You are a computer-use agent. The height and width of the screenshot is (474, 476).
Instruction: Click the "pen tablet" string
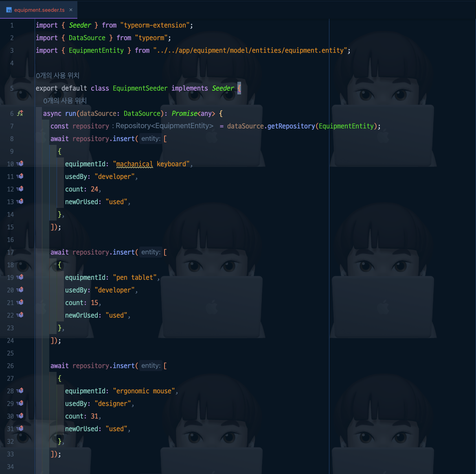pyautogui.click(x=134, y=277)
